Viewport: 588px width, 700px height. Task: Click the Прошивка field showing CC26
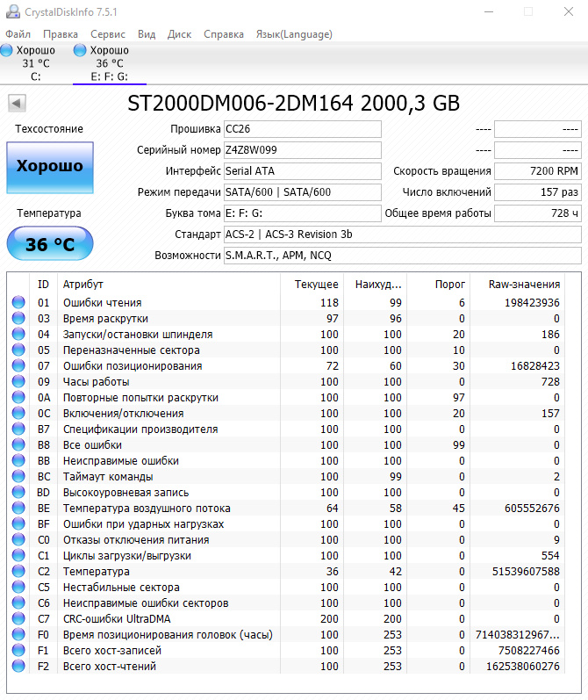click(303, 129)
